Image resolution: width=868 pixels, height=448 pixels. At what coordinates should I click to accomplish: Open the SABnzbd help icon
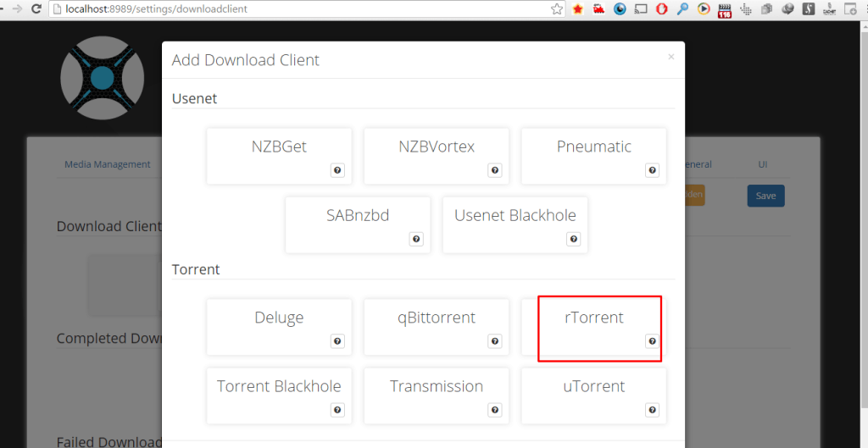[416, 239]
